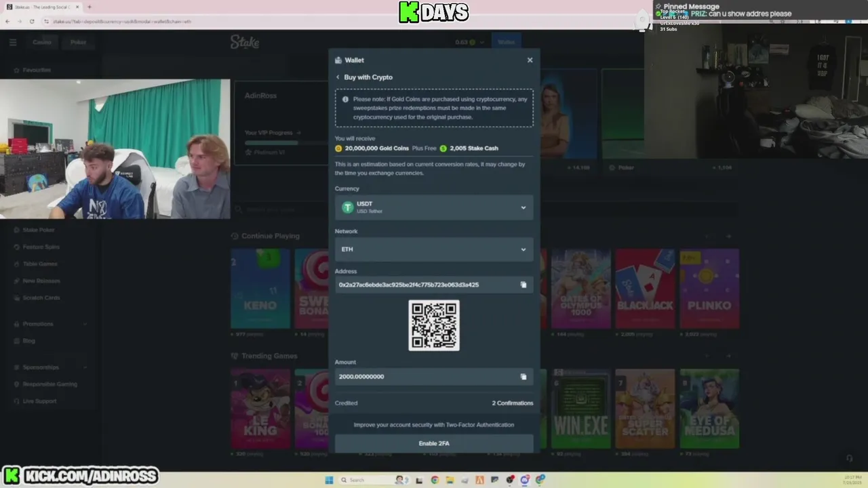This screenshot has height=488, width=868.
Task: Open Live Support in the sidebar
Action: click(x=39, y=401)
